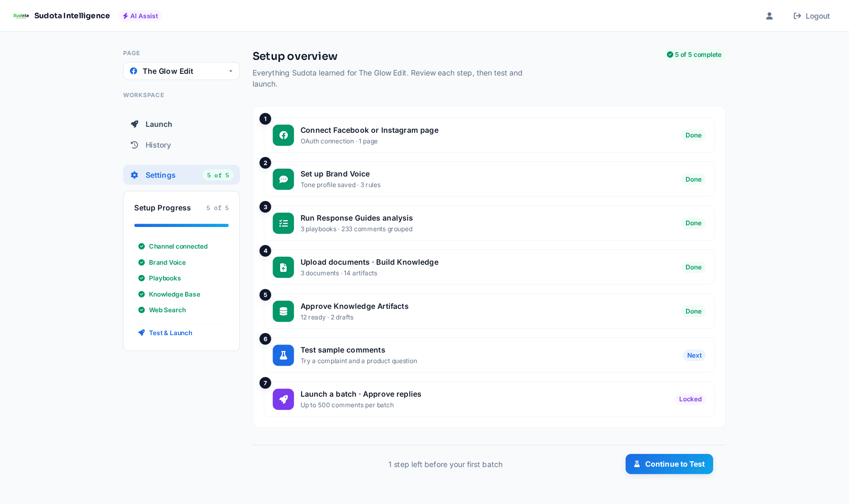Image resolution: width=849 pixels, height=504 pixels.
Task: Click the History clock icon
Action: (x=135, y=145)
